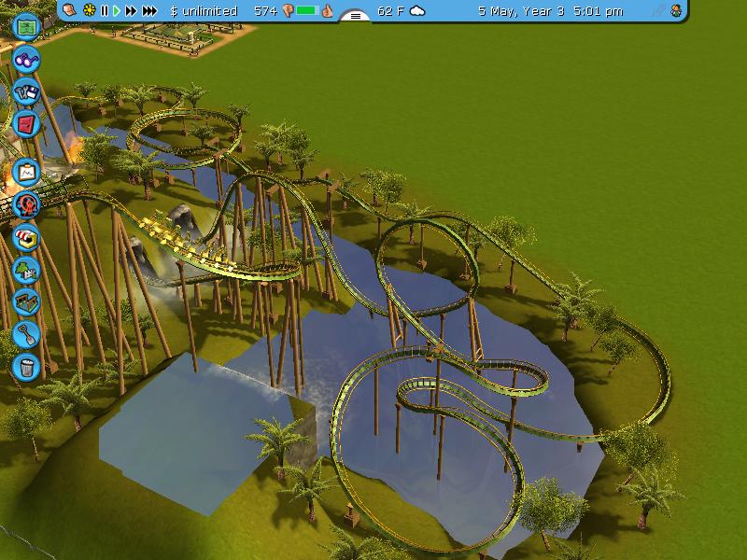Expand the top bar pull-down tab

pyautogui.click(x=356, y=16)
